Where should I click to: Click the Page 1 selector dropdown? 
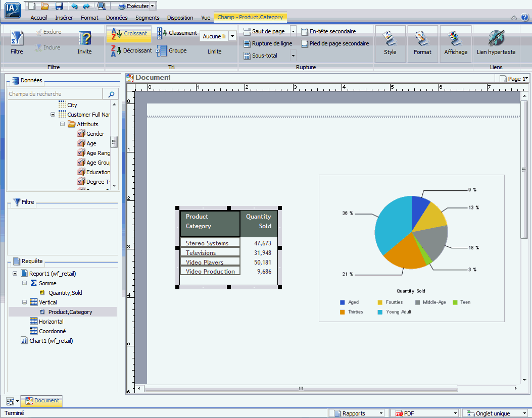pyautogui.click(x=514, y=79)
